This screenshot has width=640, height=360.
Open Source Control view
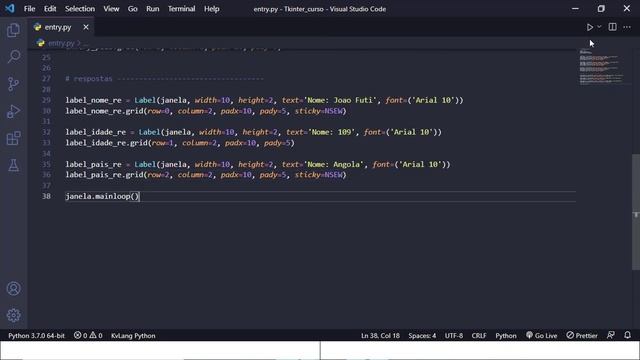click(13, 84)
